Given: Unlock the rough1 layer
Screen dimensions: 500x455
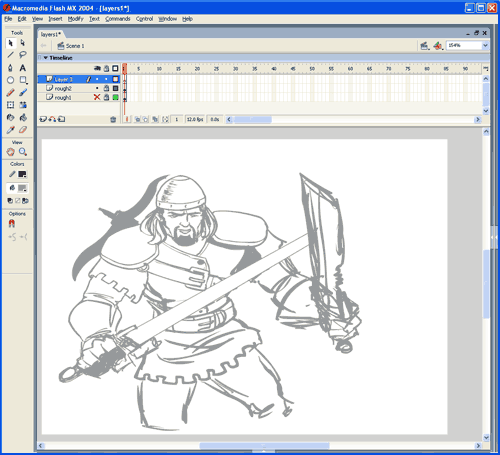Looking at the screenshot, I should point(106,97).
